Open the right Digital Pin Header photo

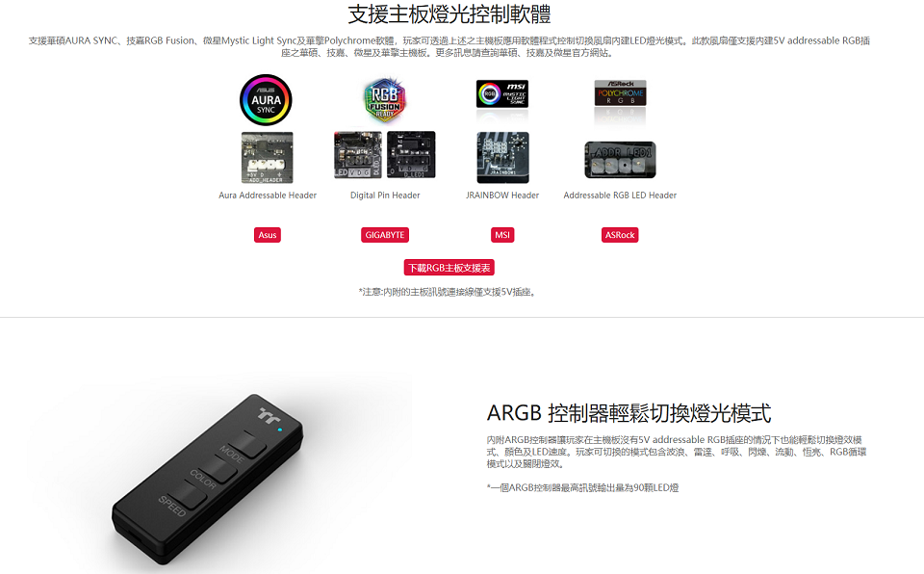tap(411, 154)
